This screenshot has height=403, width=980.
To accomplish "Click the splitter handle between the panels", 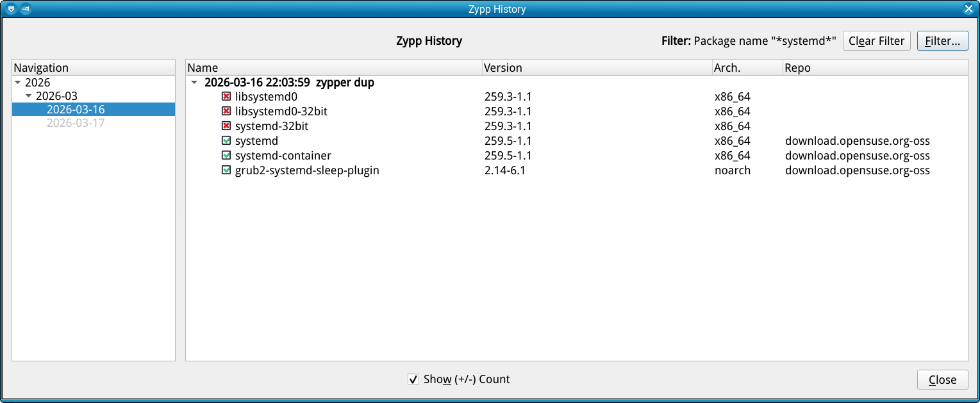I will pos(181,211).
